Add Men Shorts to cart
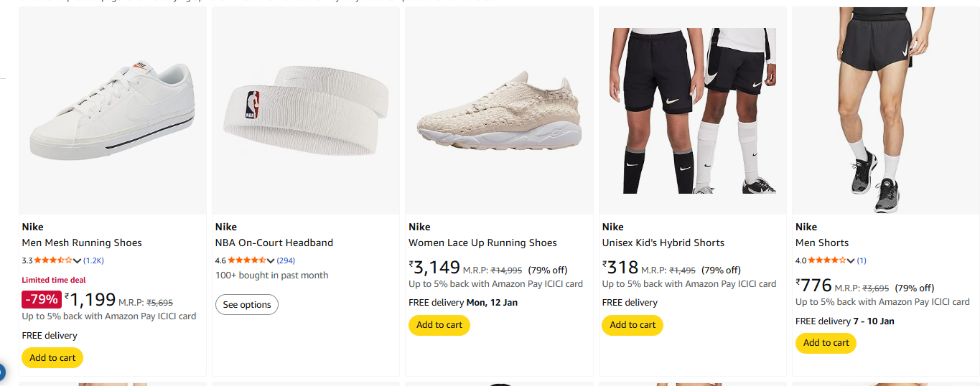The width and height of the screenshot is (980, 386). point(826,343)
